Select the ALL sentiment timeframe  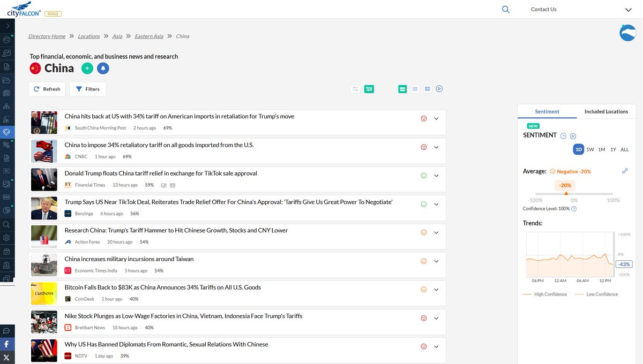pos(625,149)
